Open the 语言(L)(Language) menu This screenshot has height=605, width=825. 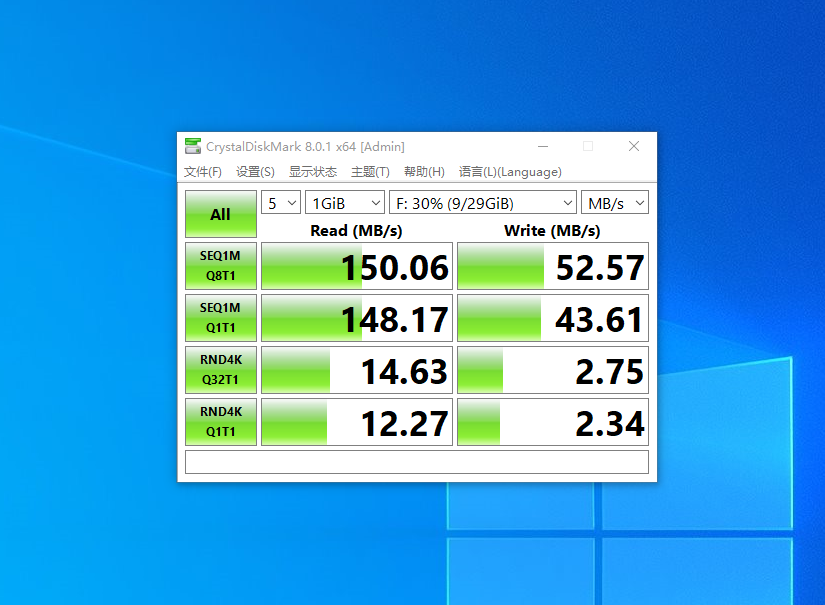(x=510, y=172)
